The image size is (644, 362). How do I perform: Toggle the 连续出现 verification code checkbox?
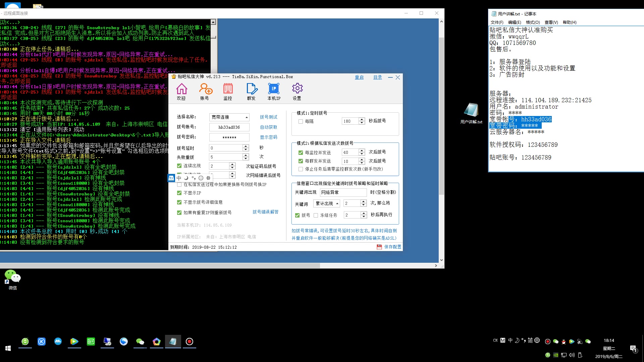click(x=179, y=166)
